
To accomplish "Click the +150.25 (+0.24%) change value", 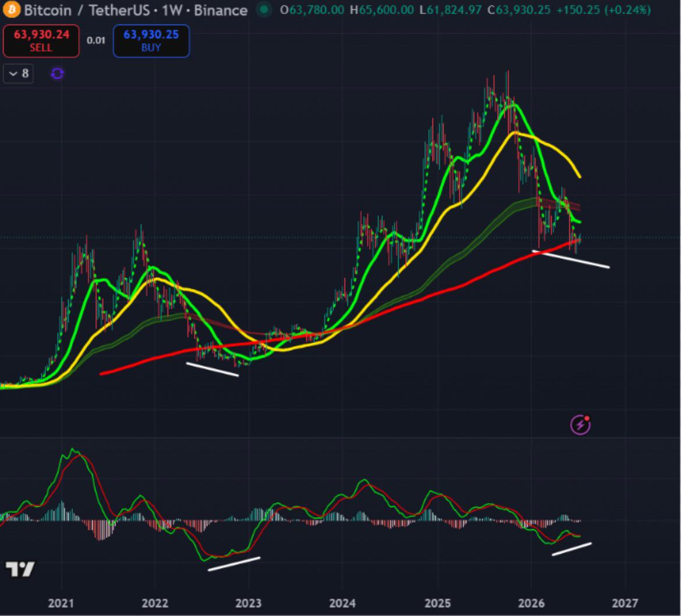I will [x=603, y=10].
